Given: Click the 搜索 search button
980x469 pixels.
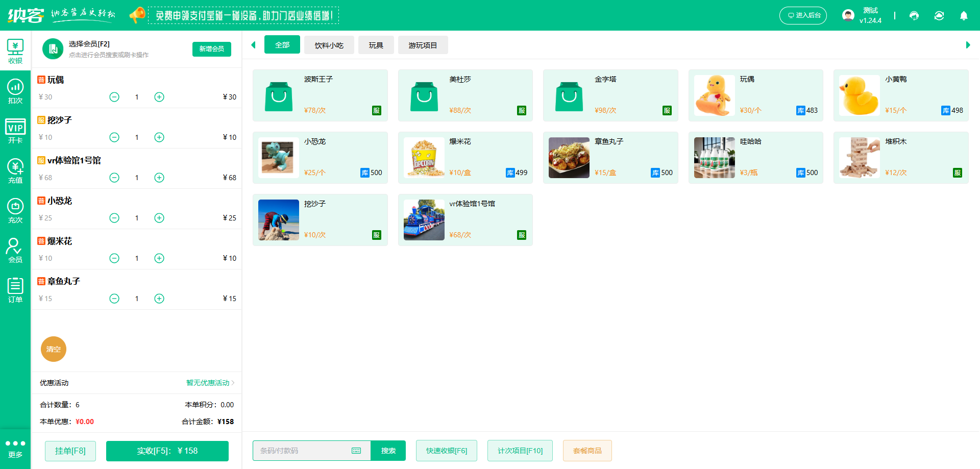Looking at the screenshot, I should [388, 451].
